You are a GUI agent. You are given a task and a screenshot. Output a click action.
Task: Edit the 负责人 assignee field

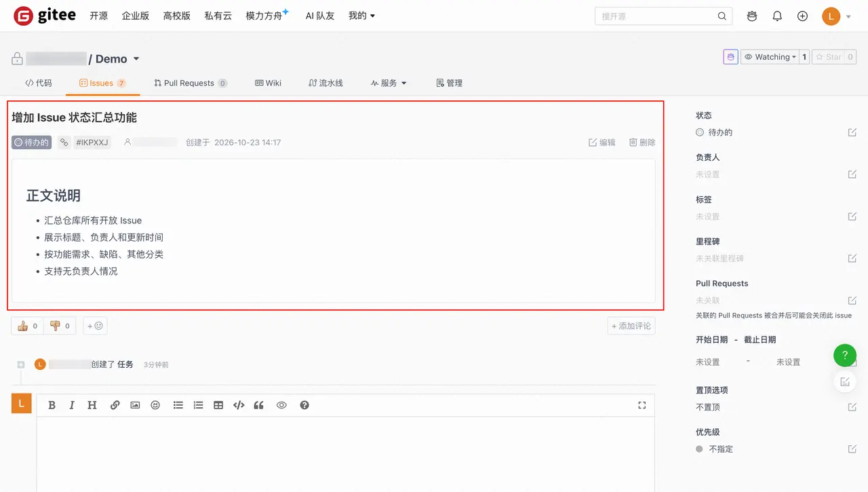tap(852, 174)
